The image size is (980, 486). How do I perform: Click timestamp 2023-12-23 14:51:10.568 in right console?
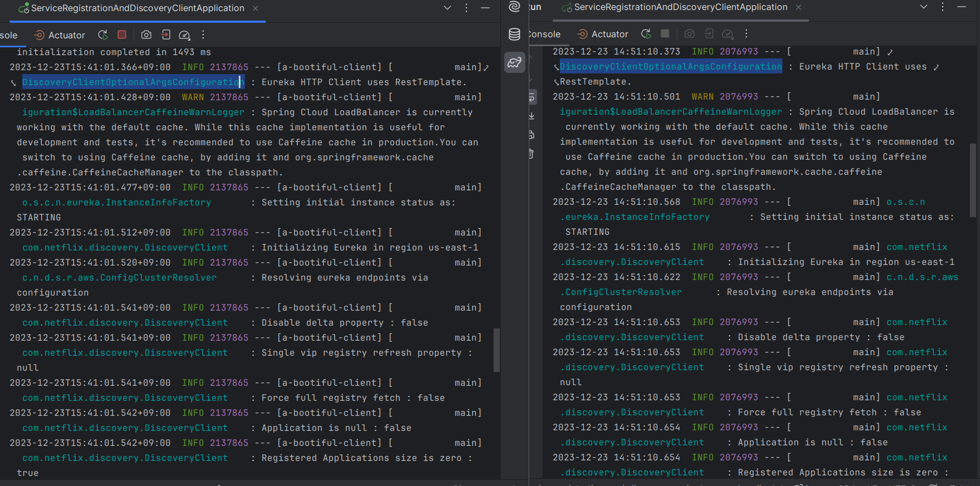(616, 202)
